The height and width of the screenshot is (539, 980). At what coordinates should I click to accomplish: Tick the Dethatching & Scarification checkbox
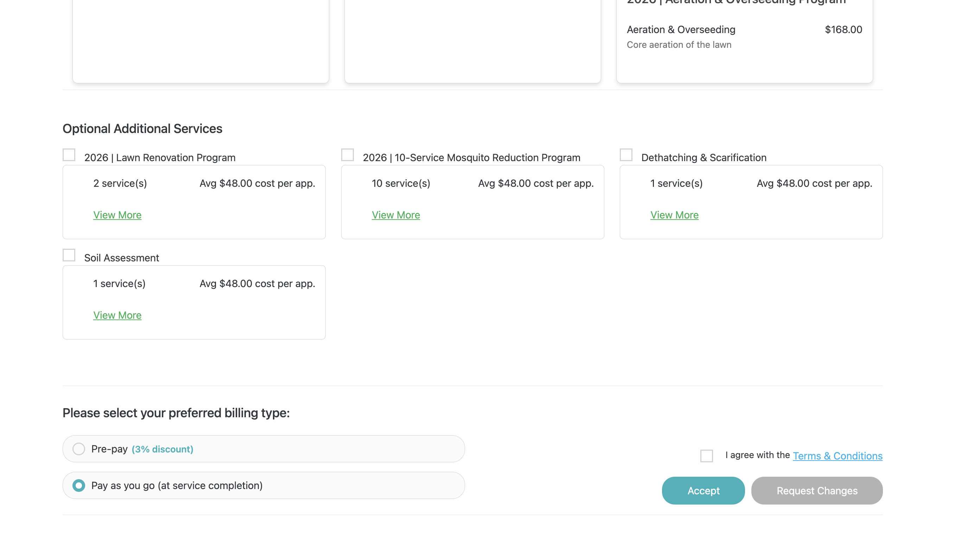626,155
